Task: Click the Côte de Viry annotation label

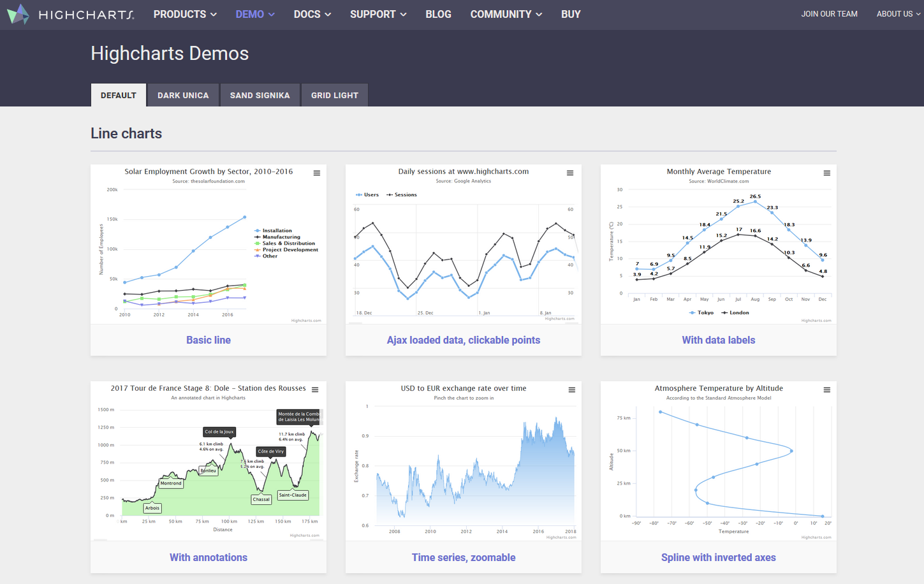Action: pyautogui.click(x=271, y=451)
